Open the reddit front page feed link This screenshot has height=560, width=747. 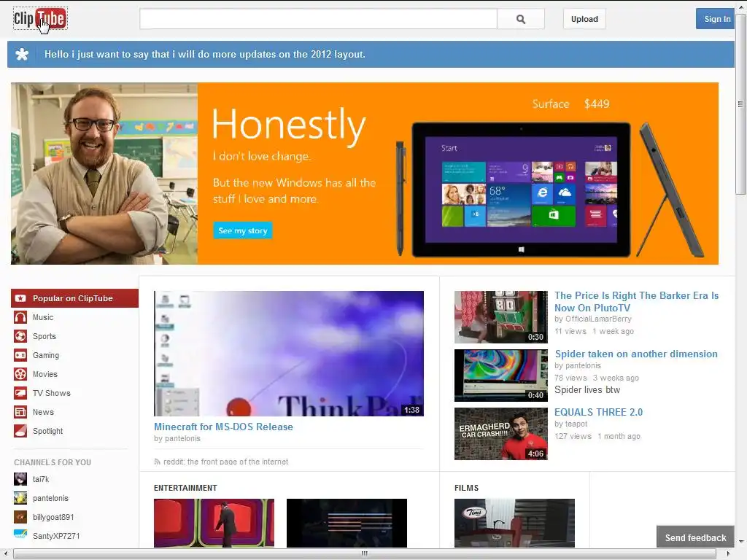(225, 462)
